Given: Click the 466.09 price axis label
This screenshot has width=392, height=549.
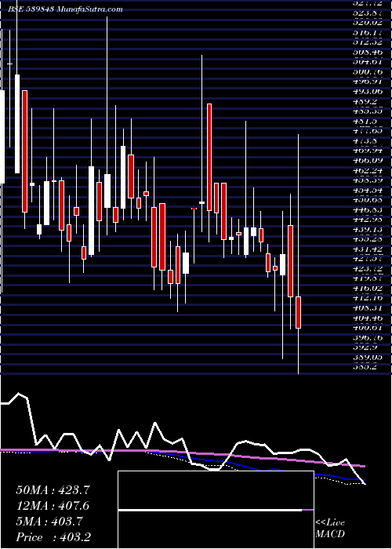Looking at the screenshot, I should click(x=366, y=161).
